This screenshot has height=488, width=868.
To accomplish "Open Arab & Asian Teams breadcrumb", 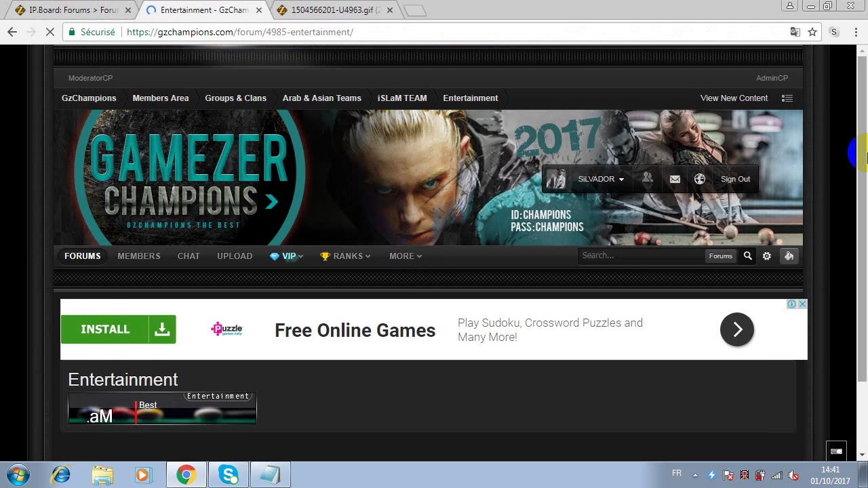I will (322, 98).
